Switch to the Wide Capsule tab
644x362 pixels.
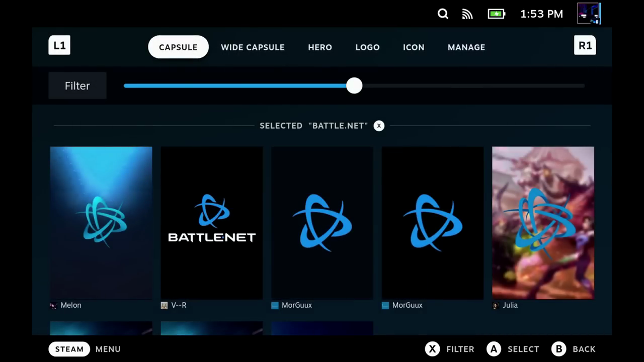[x=253, y=47]
